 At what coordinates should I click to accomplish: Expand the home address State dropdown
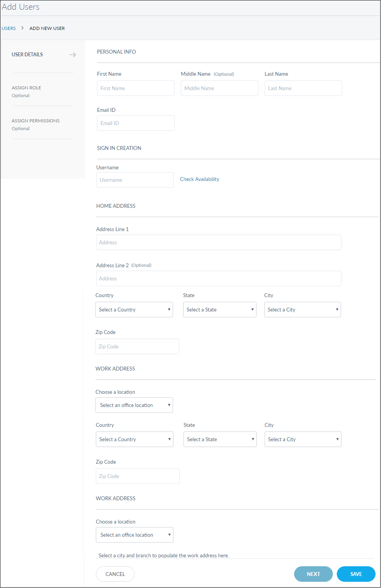click(x=220, y=310)
